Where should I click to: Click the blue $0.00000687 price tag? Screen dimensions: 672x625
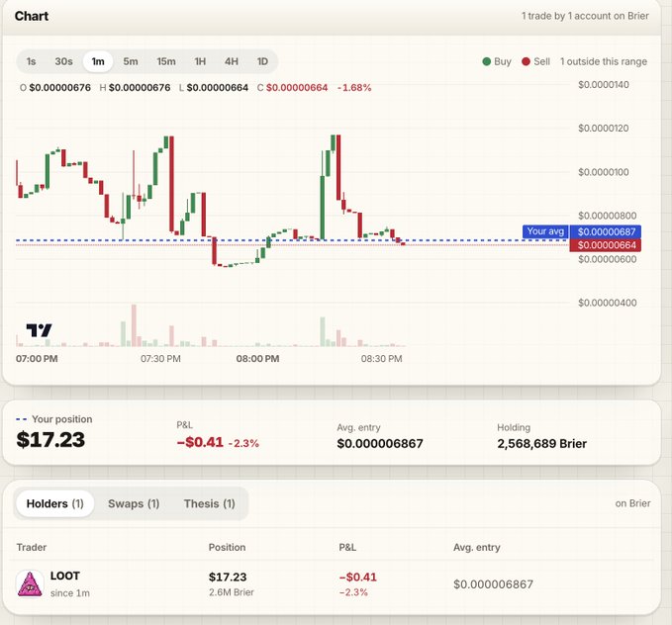(606, 231)
